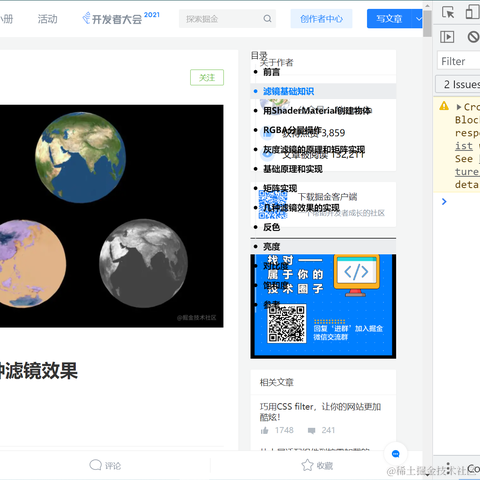
Task: Click the yellow warning triangle icon
Action: click(444, 106)
